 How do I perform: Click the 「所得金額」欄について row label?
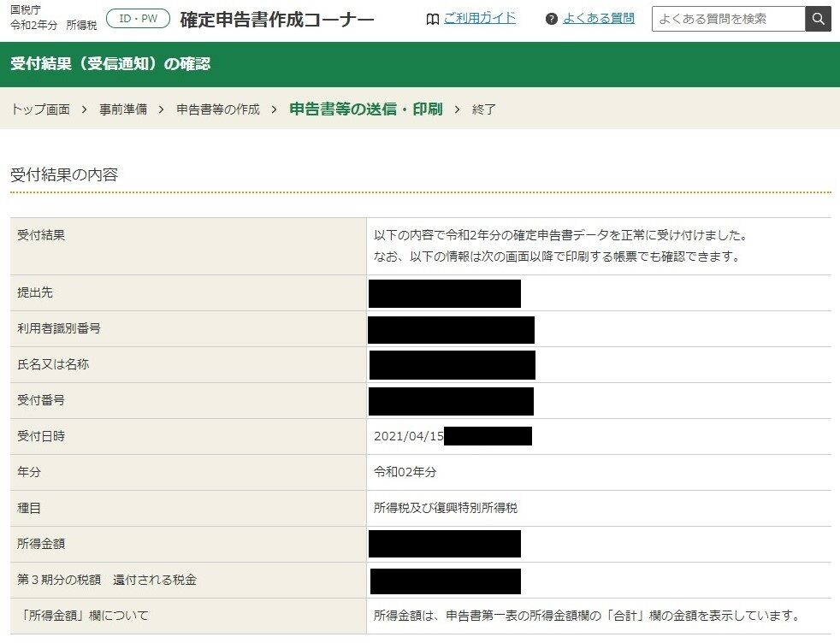[83, 616]
